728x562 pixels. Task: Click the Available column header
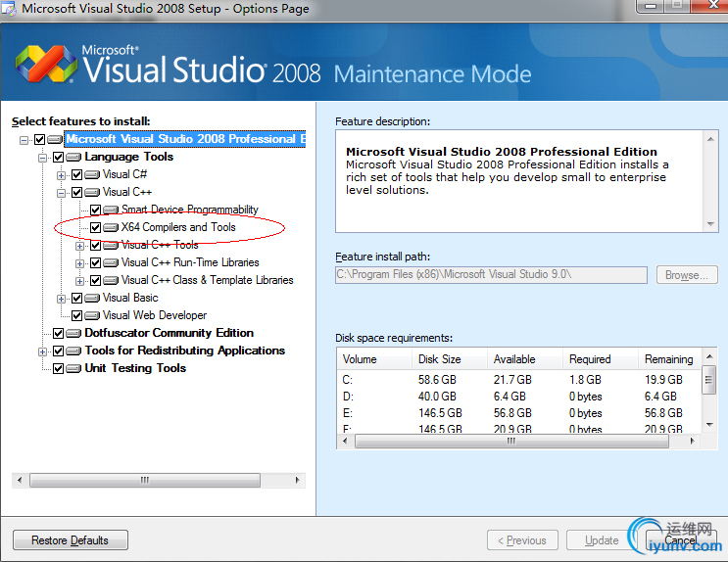(x=525, y=359)
